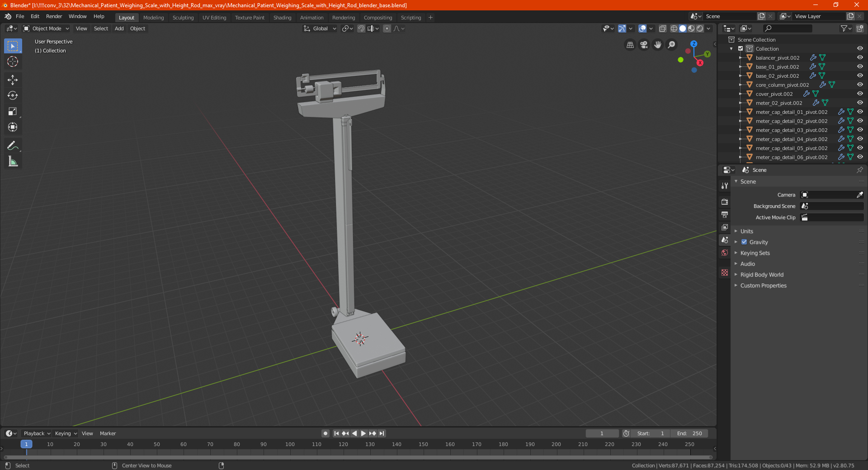This screenshot has height=470, width=868.
Task: Open the timeline Playback menu
Action: [37, 433]
